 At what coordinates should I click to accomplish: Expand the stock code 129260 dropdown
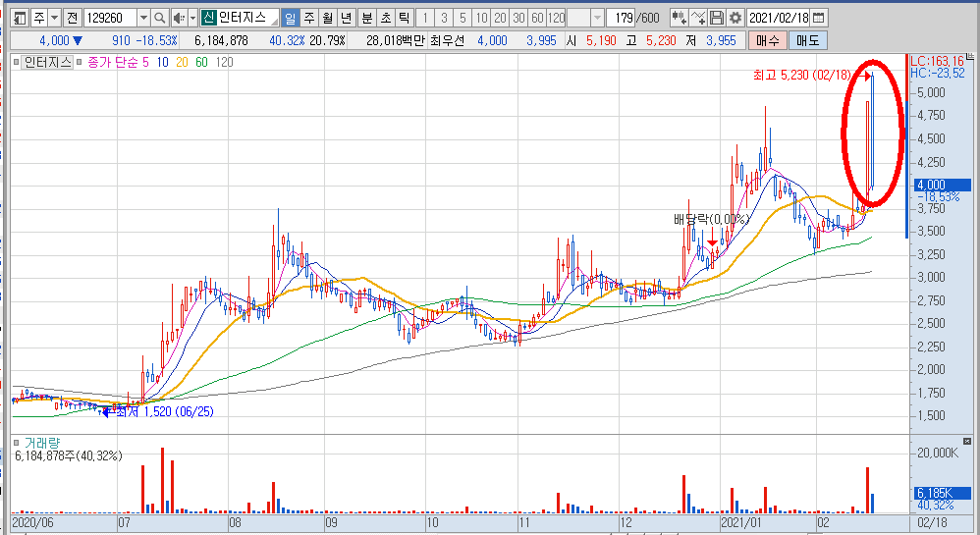coord(143,18)
